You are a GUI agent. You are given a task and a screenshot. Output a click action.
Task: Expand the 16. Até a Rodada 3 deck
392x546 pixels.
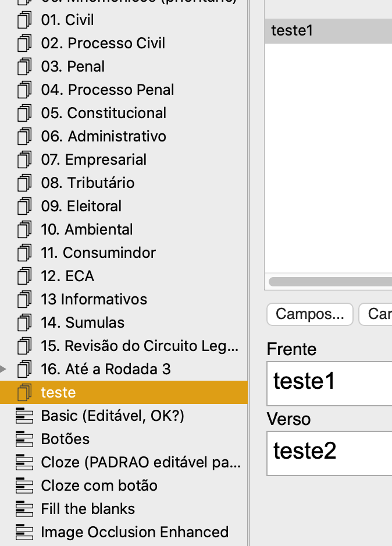pyautogui.click(x=4, y=369)
